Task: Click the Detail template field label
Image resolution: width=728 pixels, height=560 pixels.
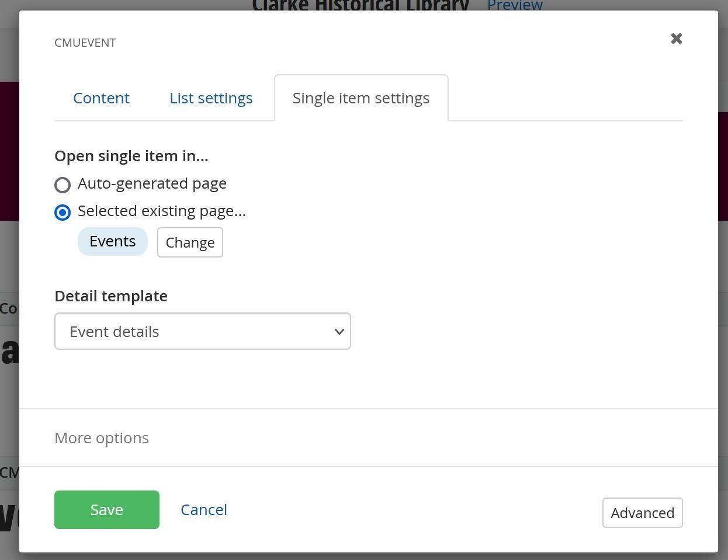Action: point(111,296)
